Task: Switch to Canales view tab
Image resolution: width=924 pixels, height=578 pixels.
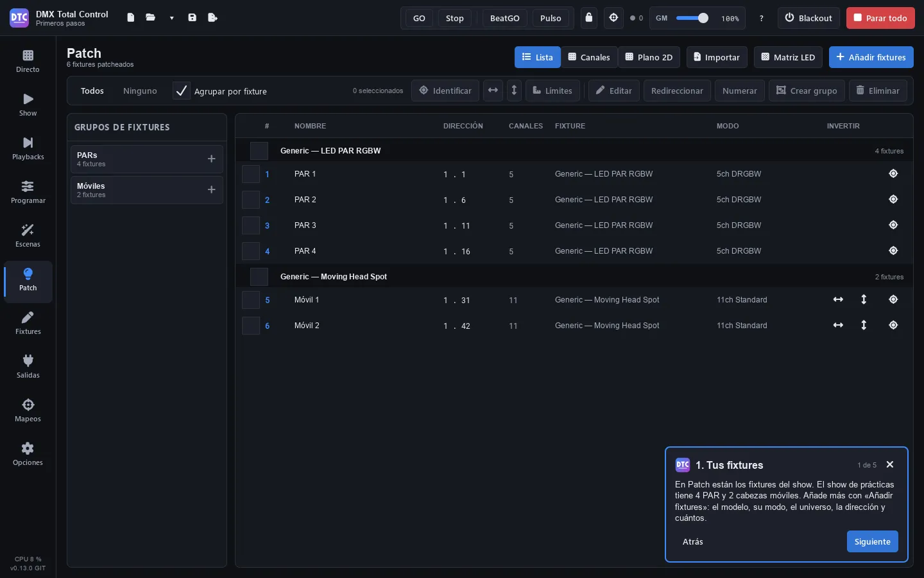Action: 589,57
